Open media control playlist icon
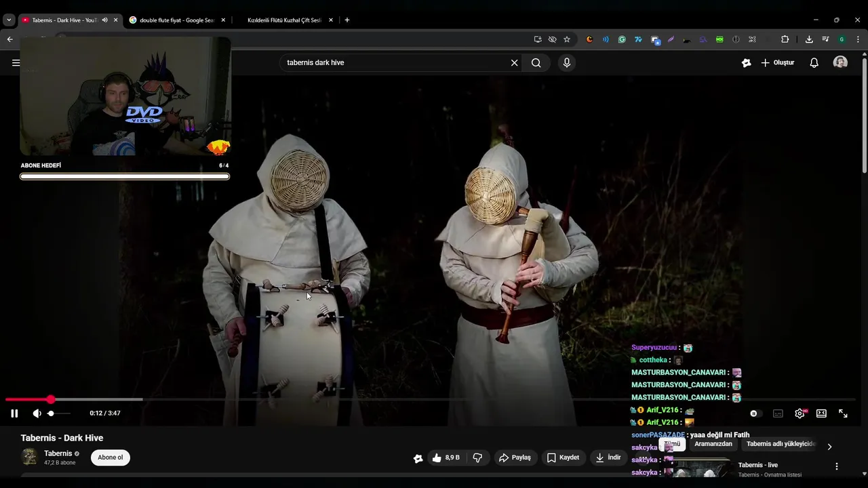Screen dimensions: 868x488 pyautogui.click(x=825, y=39)
